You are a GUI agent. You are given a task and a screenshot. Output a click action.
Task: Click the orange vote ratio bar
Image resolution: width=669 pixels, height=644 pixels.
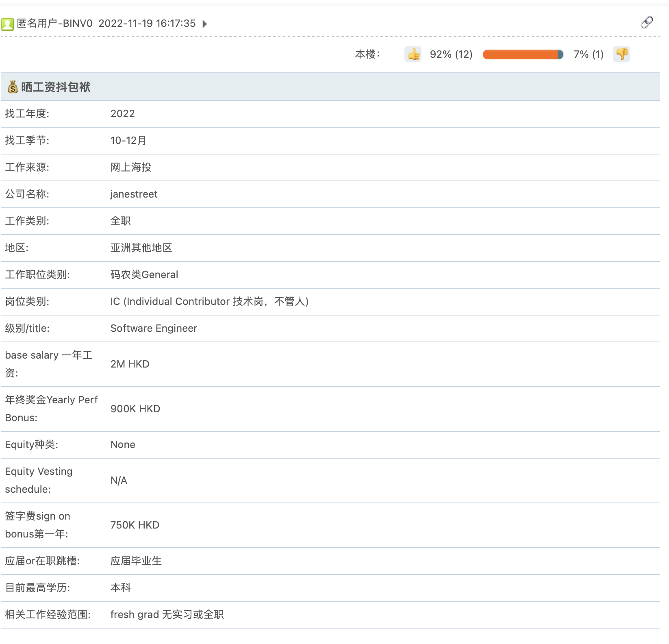[x=523, y=54]
